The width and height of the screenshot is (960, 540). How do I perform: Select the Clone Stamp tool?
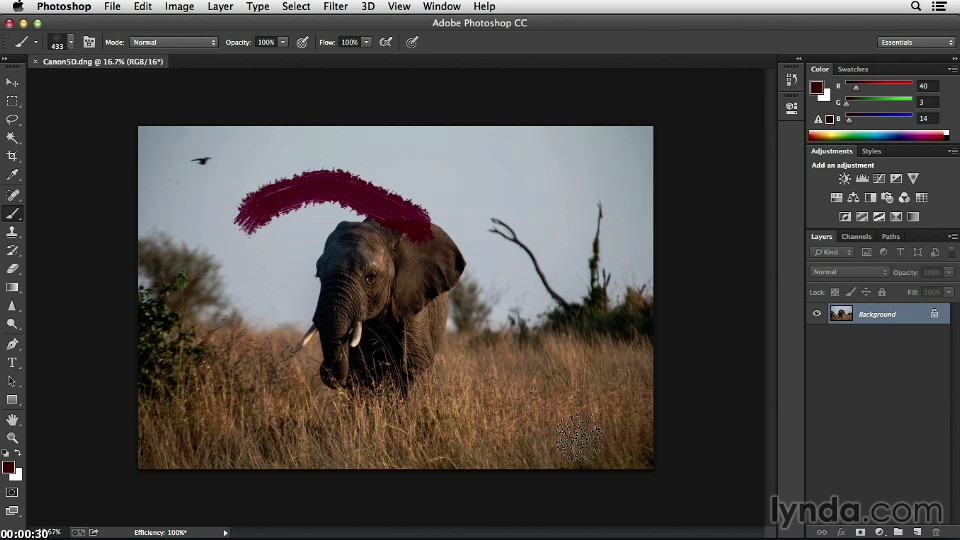point(12,231)
